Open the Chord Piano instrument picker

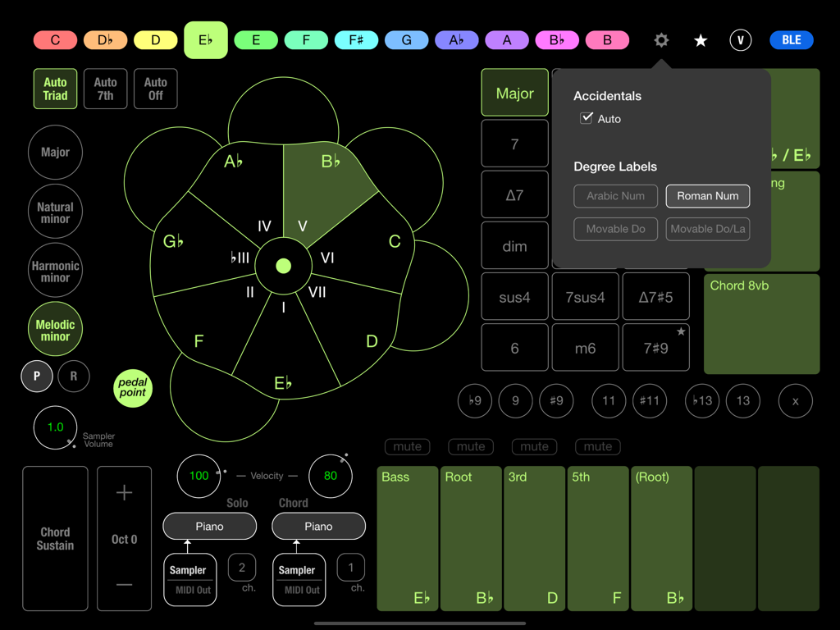318,526
